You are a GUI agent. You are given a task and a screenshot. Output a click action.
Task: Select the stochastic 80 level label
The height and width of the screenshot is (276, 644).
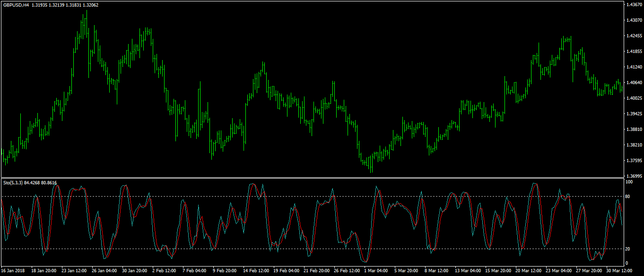[628, 197]
